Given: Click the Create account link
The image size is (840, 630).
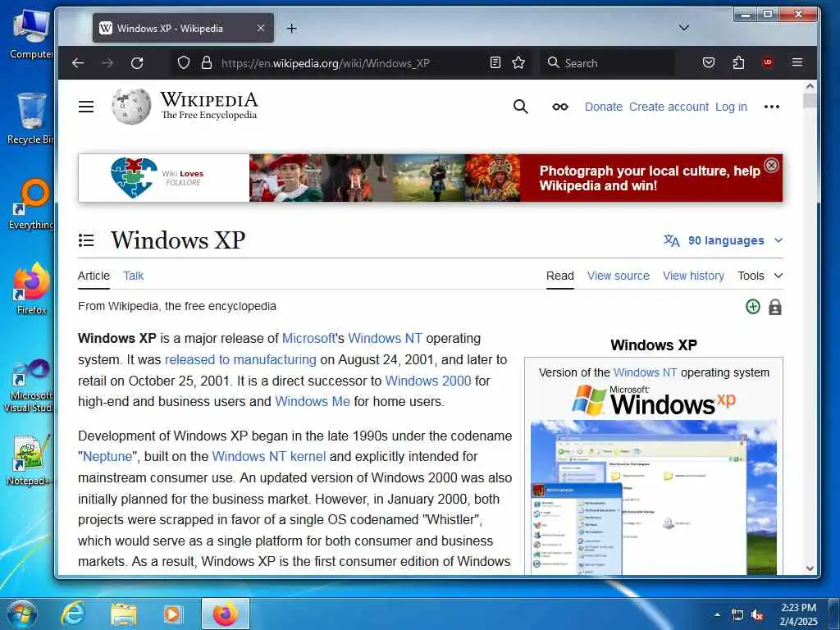Looking at the screenshot, I should point(669,107).
